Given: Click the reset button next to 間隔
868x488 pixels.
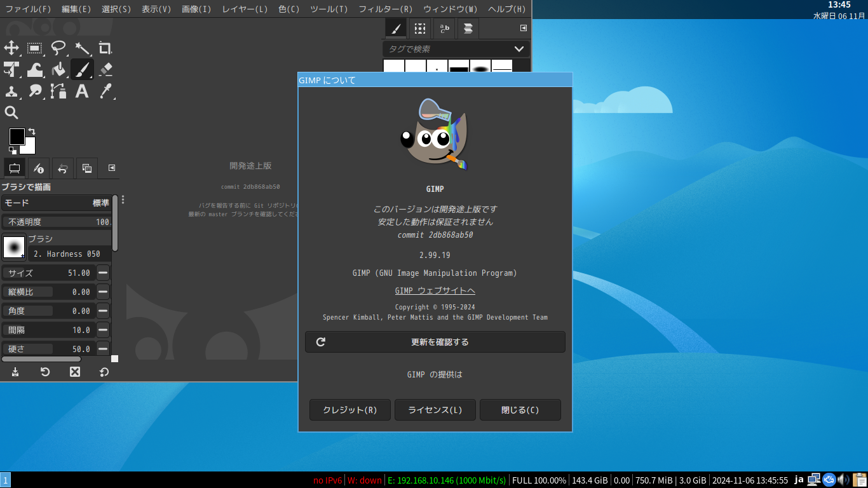Looking at the screenshot, I should 103,330.
